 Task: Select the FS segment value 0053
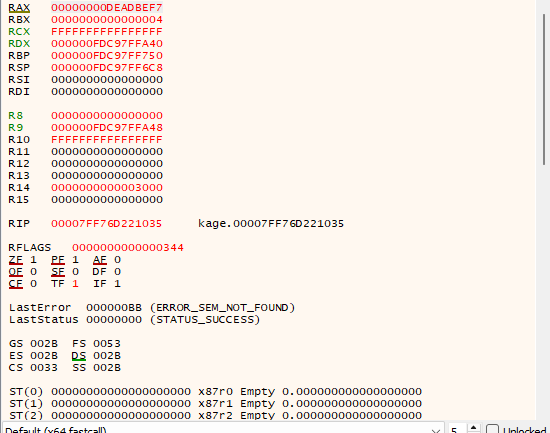click(x=107, y=344)
